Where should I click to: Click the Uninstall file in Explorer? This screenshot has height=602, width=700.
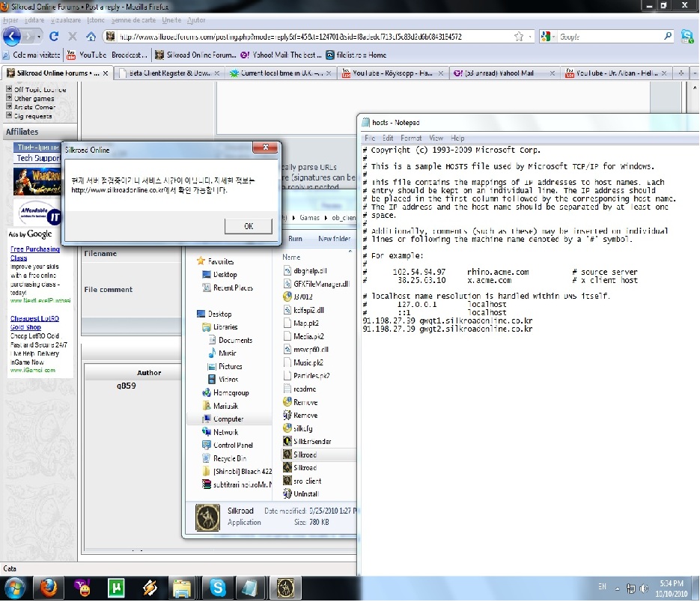[x=287, y=494]
